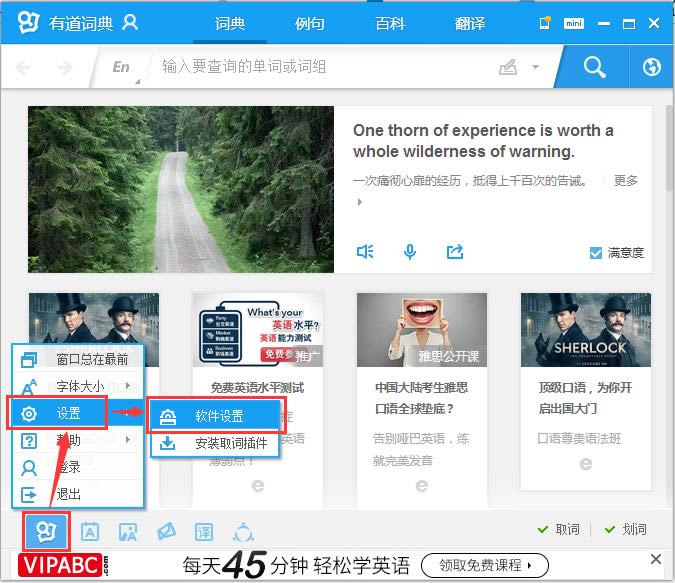Open the user account icon
Screen dimensions: 675x583
[x=130, y=22]
